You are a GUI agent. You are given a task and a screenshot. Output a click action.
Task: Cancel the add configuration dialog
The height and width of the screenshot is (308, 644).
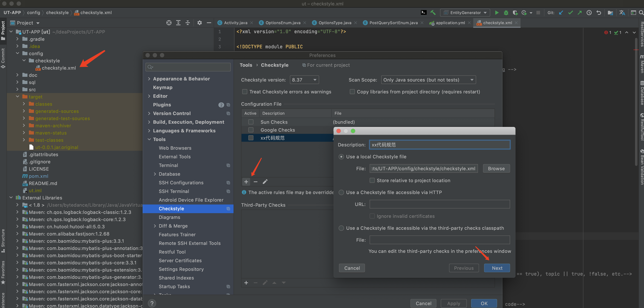(352, 268)
